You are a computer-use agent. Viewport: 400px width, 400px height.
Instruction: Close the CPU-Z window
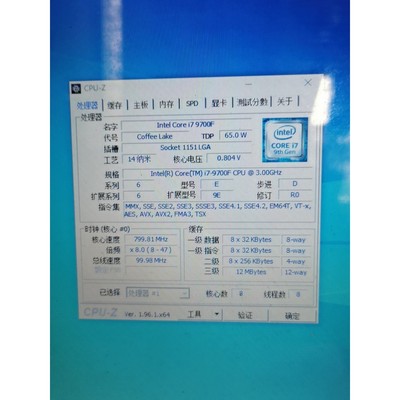(x=308, y=83)
